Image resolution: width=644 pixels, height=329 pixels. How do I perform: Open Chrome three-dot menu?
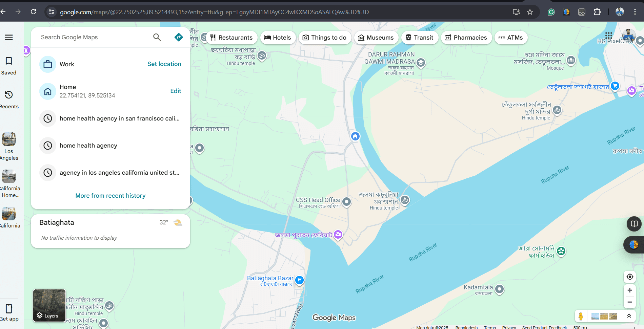coord(635,12)
